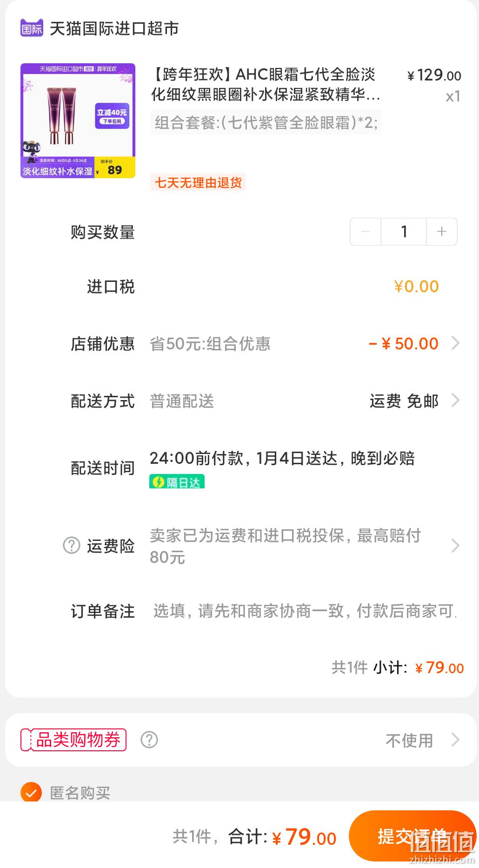Screen dimensions: 479x868
Task: Tap the 七天无理由退货 tag
Action: click(198, 182)
